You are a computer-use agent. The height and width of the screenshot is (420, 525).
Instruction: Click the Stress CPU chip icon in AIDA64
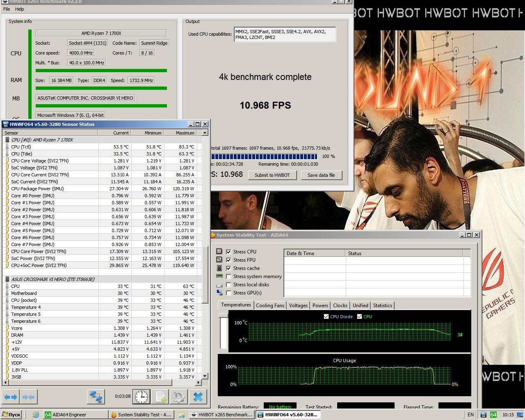219,251
